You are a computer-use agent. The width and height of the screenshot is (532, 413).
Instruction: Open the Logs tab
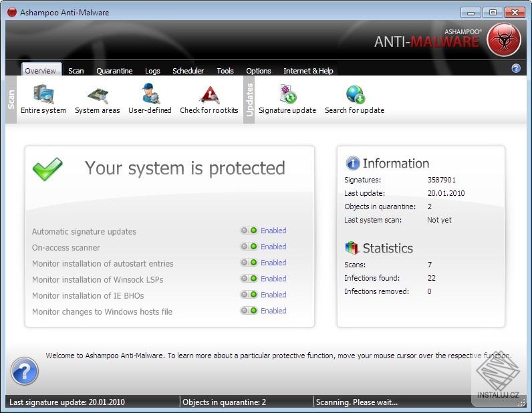tap(152, 71)
